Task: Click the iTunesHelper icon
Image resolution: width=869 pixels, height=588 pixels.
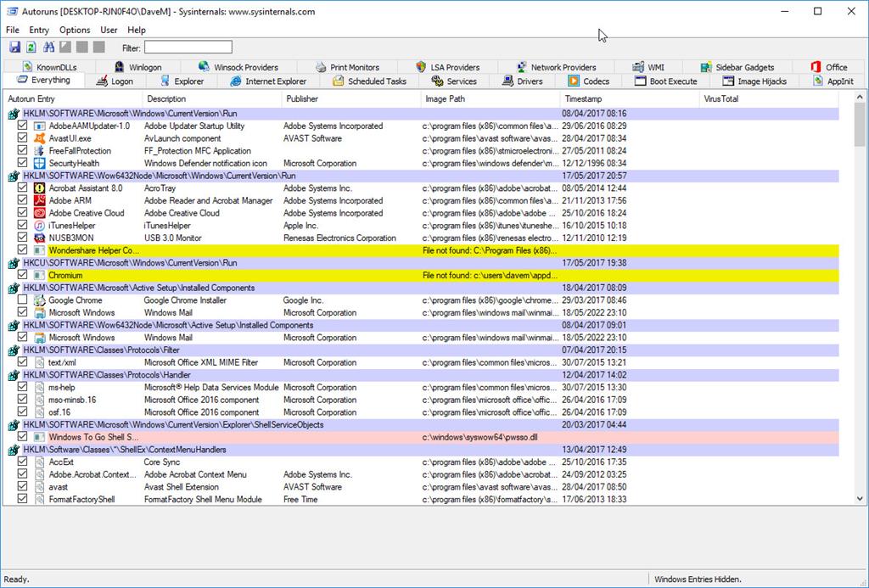Action: click(39, 226)
